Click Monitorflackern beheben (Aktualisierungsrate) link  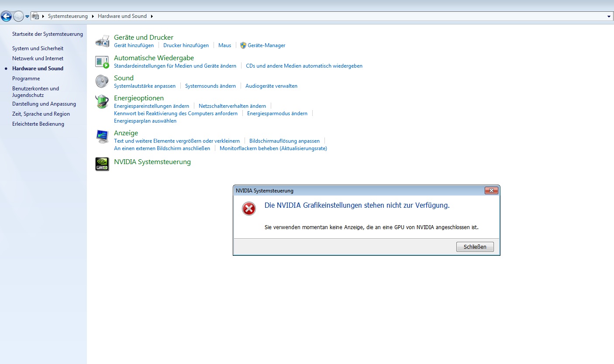coord(273,148)
